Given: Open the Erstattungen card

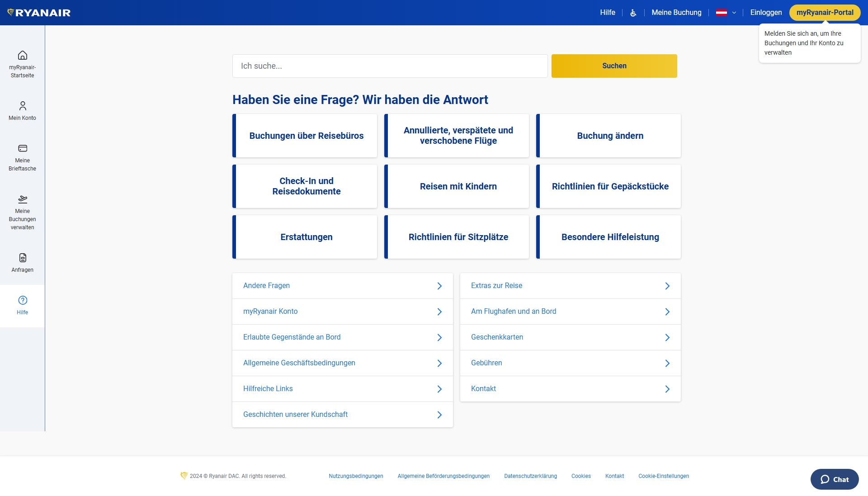Looking at the screenshot, I should point(305,237).
